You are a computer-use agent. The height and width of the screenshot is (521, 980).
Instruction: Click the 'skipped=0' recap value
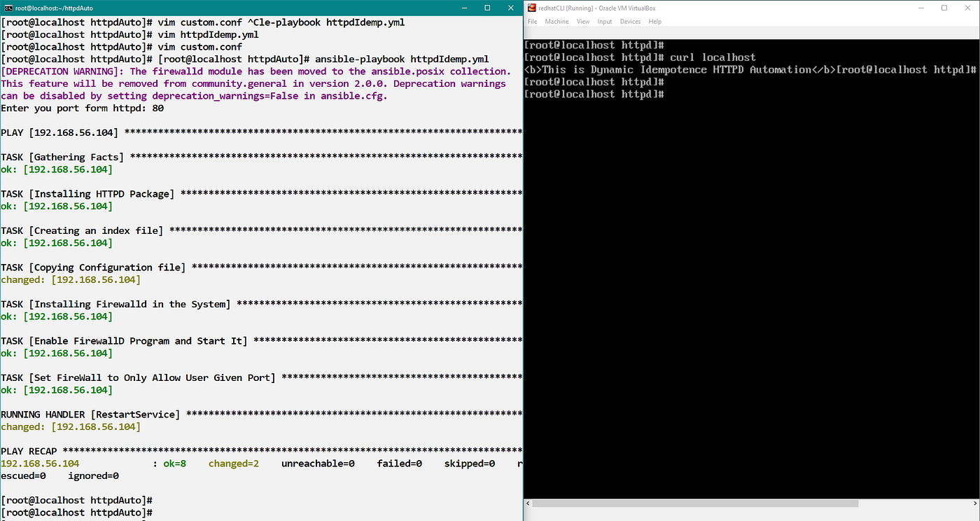point(469,464)
